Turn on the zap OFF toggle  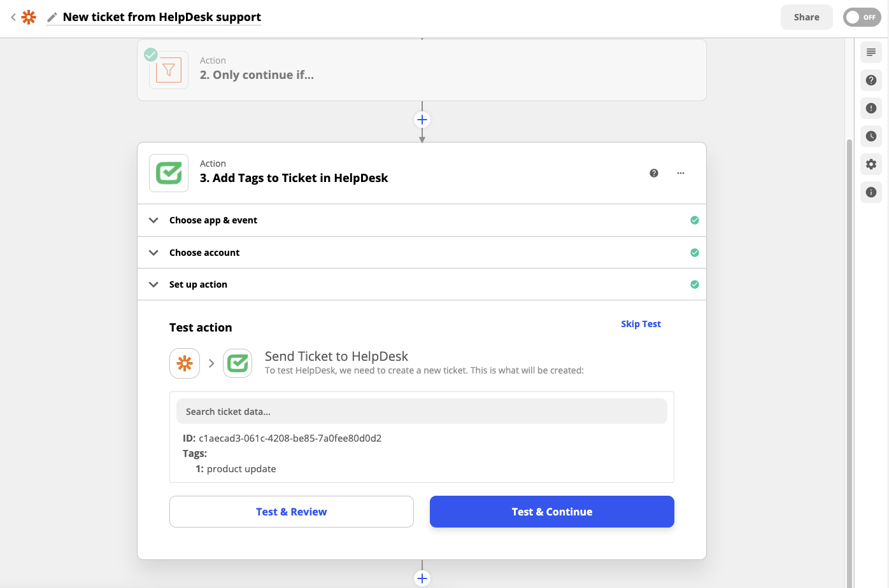tap(862, 17)
